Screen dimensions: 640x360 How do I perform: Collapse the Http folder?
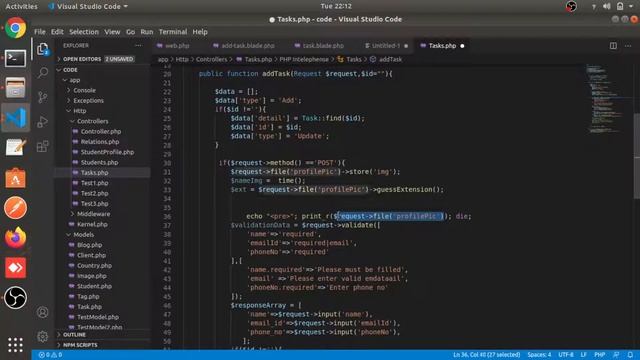[103, 111]
